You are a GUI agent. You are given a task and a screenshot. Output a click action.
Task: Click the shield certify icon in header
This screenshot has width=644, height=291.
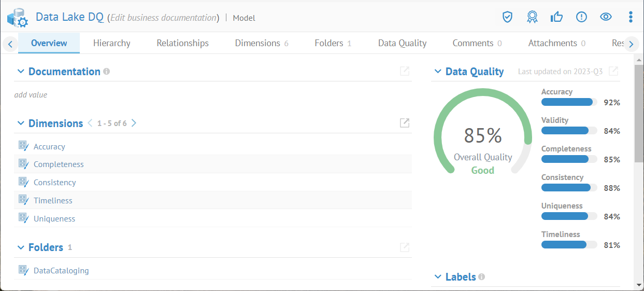507,17
